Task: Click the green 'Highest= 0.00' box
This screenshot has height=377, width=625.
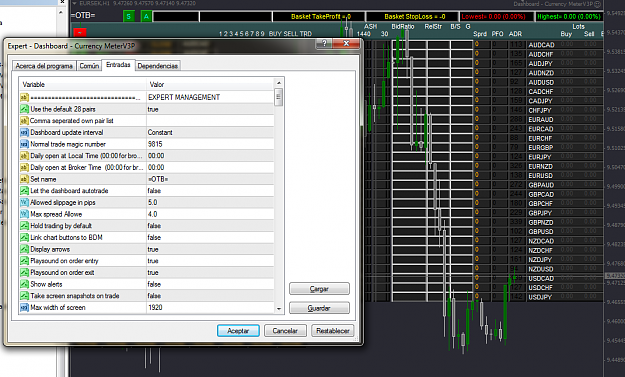Action: tap(568, 16)
